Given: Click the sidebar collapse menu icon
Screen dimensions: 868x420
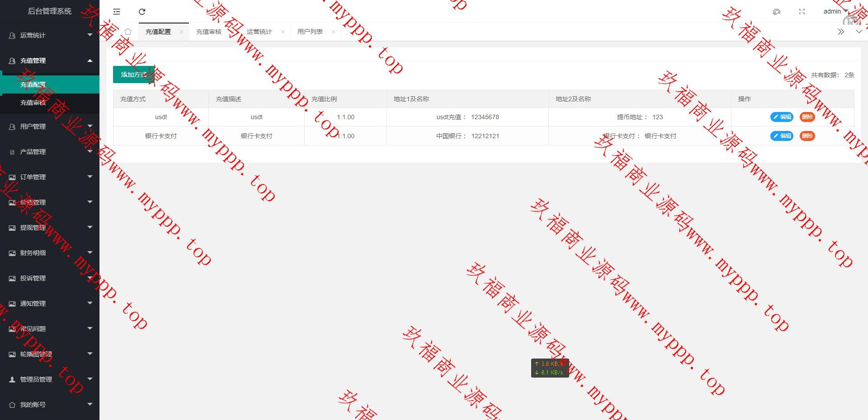Looking at the screenshot, I should click(117, 12).
